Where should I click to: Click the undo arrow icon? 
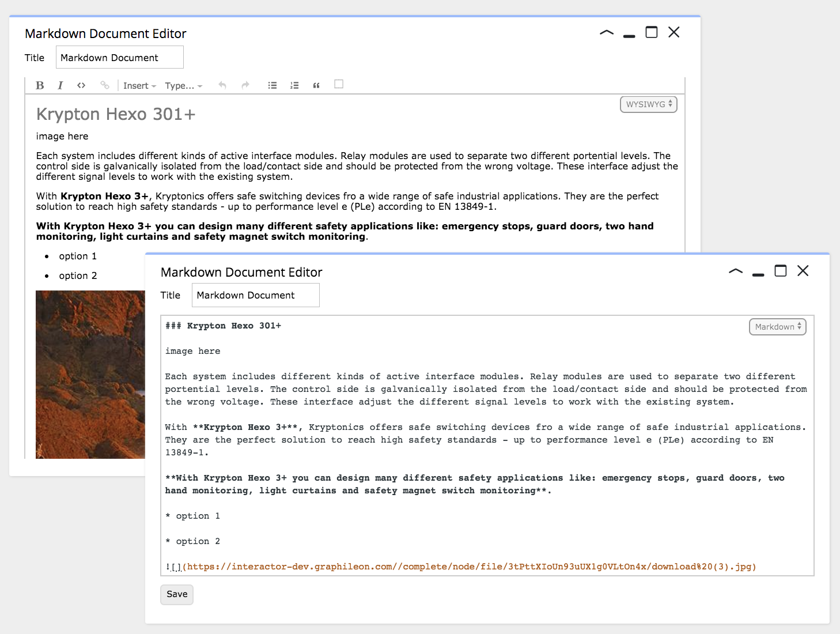[x=222, y=85]
